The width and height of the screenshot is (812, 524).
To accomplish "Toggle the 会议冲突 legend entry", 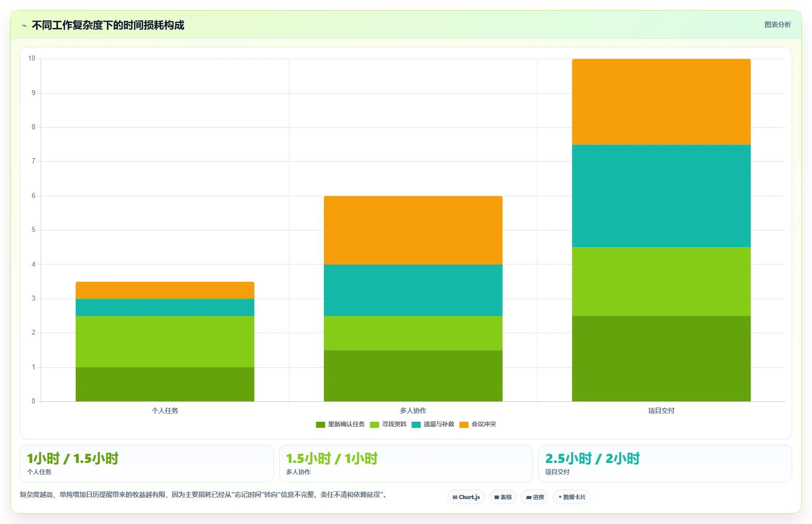I will click(477, 424).
